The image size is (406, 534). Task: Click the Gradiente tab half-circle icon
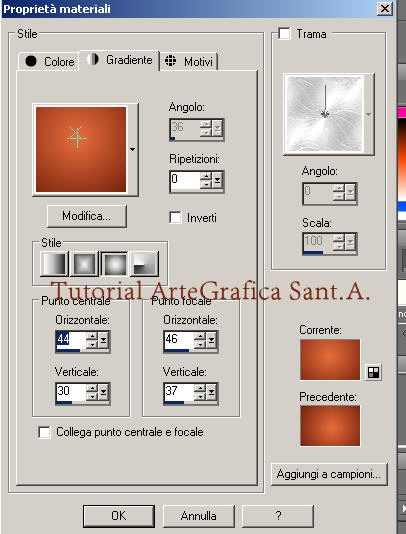point(92,59)
